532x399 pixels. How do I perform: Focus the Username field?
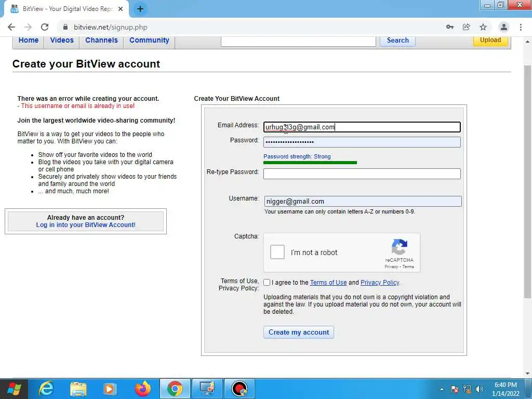tap(363, 201)
